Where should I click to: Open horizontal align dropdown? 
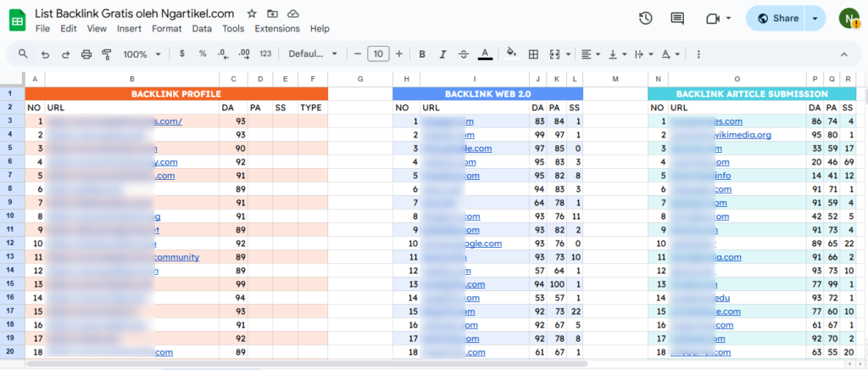coord(592,54)
